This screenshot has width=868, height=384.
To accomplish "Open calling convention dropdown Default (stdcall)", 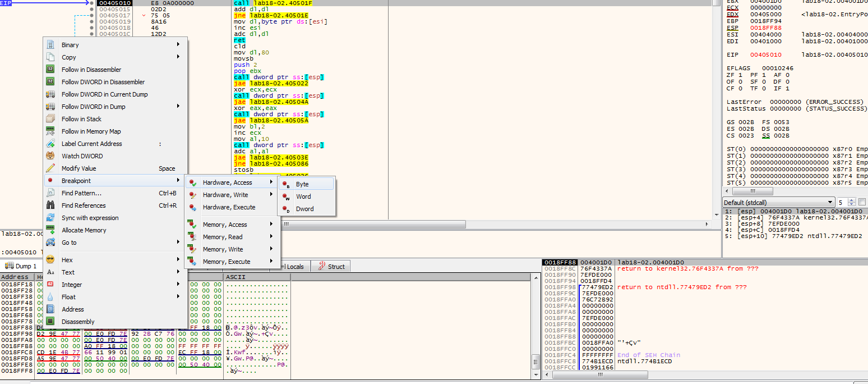I will point(778,202).
